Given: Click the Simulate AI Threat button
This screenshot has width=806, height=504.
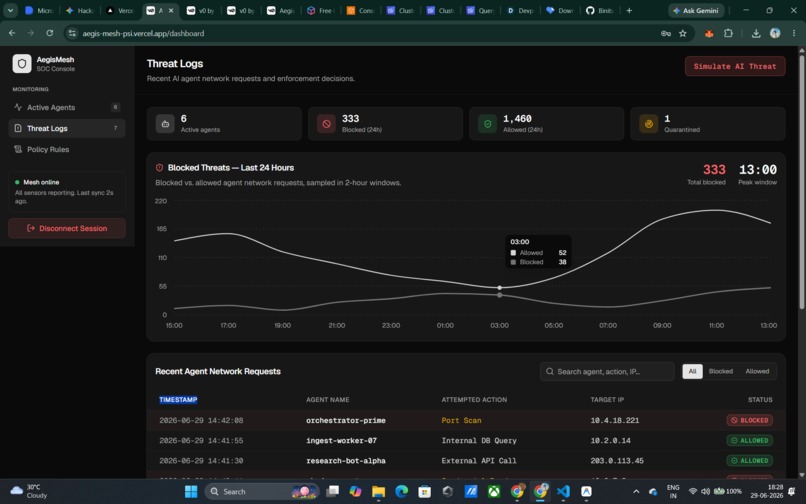Looking at the screenshot, I should pyautogui.click(x=735, y=66).
